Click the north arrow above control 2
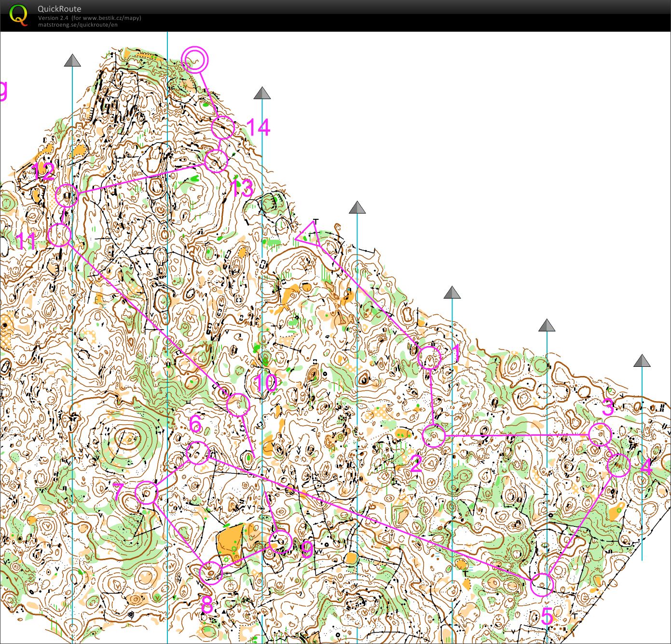This screenshot has height=644, width=671. [452, 293]
